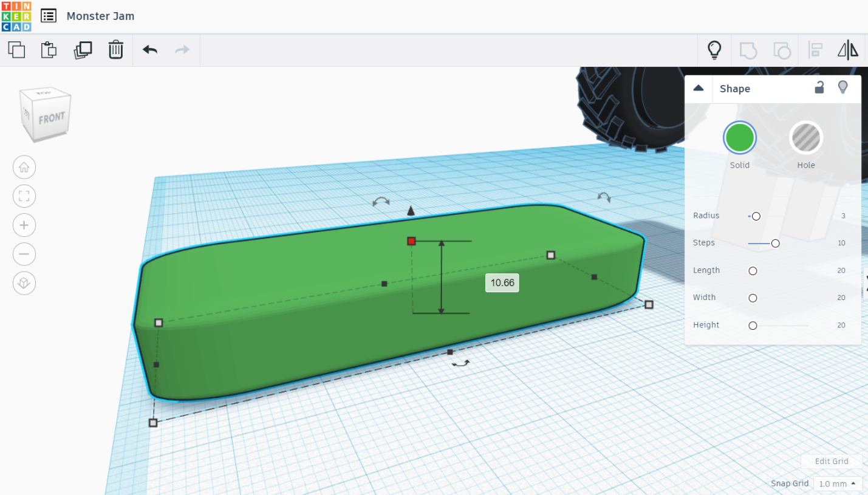868x495 pixels.
Task: Open the Align tool
Action: (x=815, y=50)
